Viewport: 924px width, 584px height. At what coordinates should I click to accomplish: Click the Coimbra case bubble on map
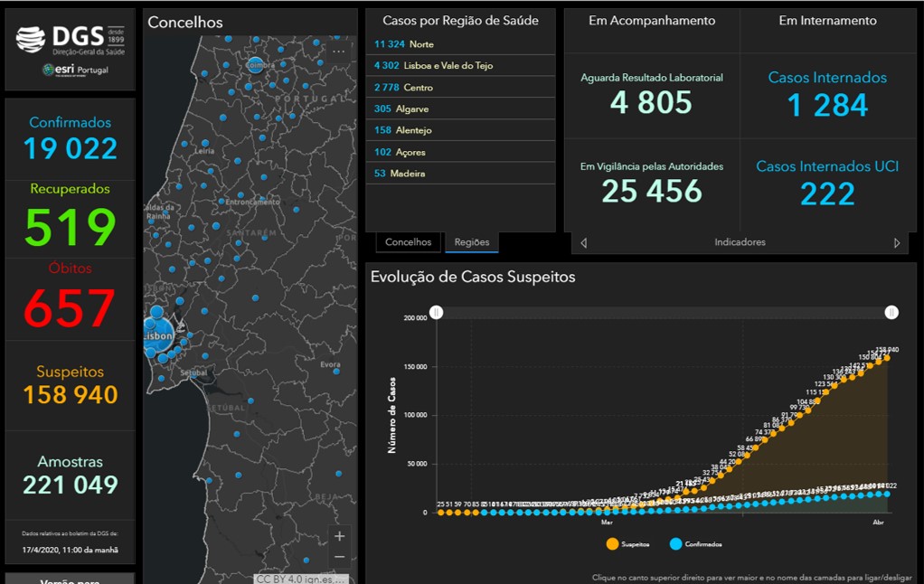257,63
